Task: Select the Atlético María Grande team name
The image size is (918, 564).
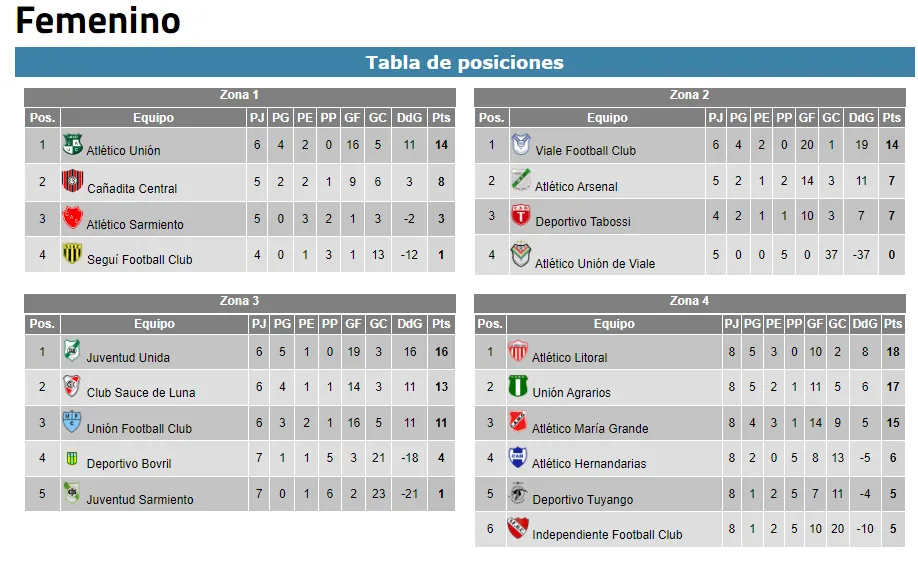Action: (590, 429)
